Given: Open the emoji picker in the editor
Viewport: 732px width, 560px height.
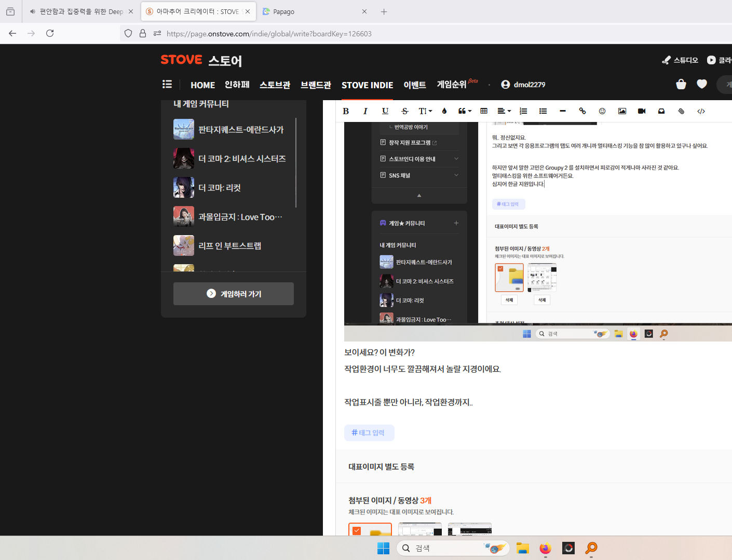Looking at the screenshot, I should click(x=602, y=111).
